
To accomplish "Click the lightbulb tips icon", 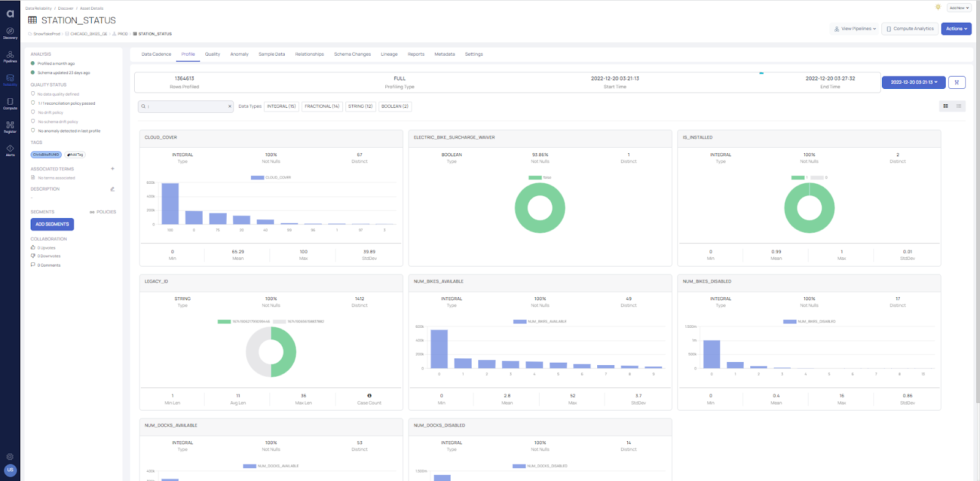I will pos(938,7).
